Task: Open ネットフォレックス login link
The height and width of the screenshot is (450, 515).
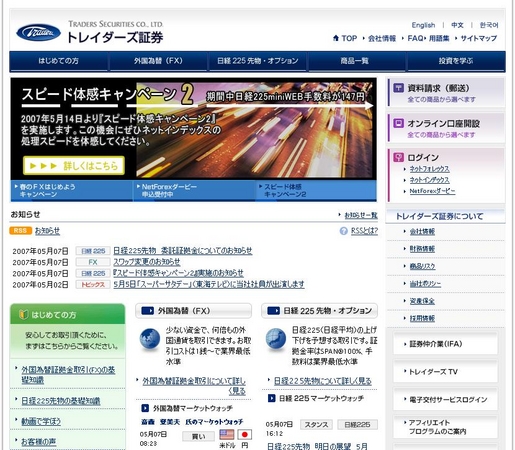Action: coord(429,169)
